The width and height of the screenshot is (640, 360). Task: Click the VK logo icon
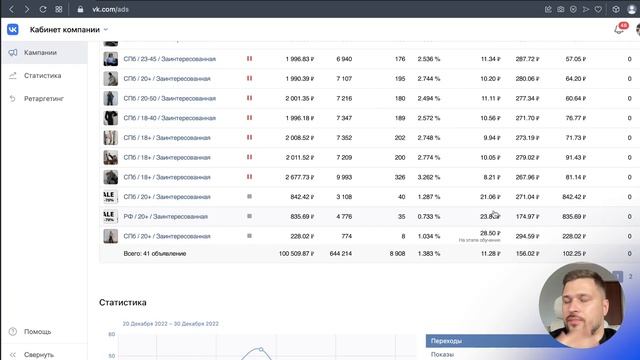click(13, 29)
